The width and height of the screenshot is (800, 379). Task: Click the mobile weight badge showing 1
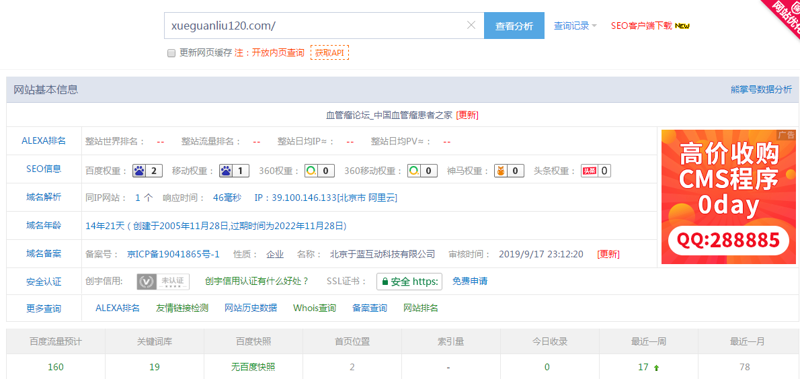(x=234, y=171)
